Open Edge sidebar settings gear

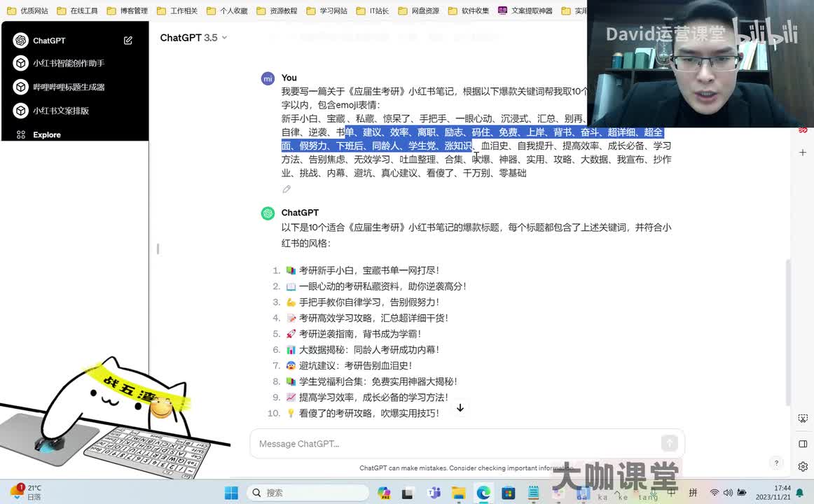click(803, 467)
